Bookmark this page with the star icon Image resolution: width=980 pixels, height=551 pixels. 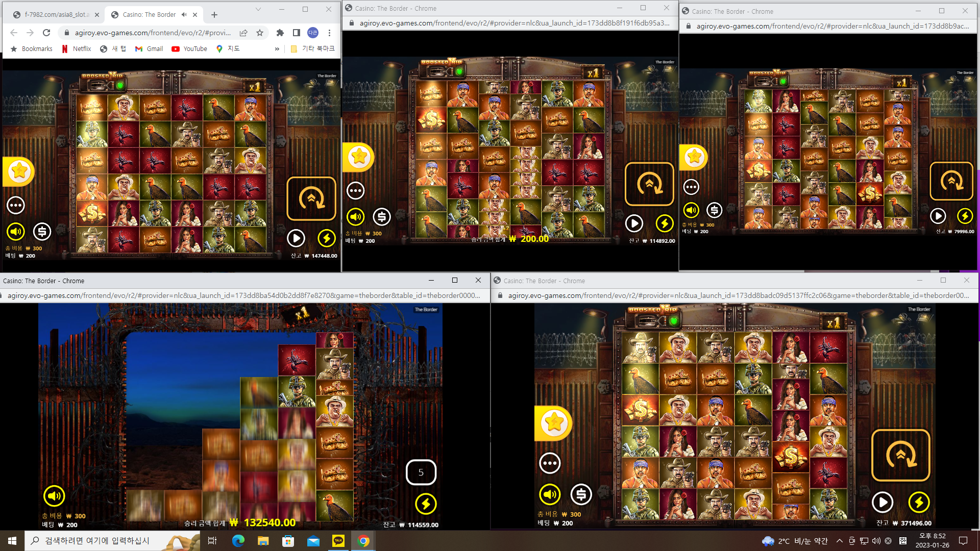coord(260,33)
